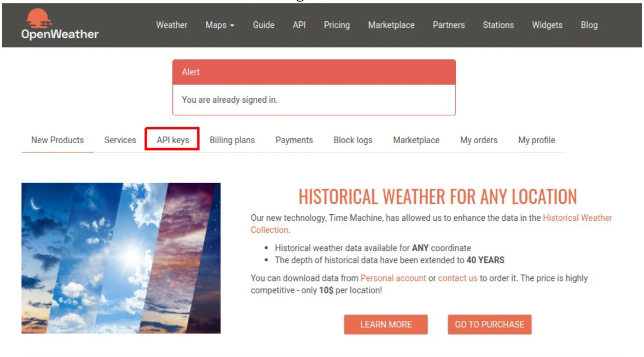
Task: Open the Pricing page
Action: pos(337,25)
